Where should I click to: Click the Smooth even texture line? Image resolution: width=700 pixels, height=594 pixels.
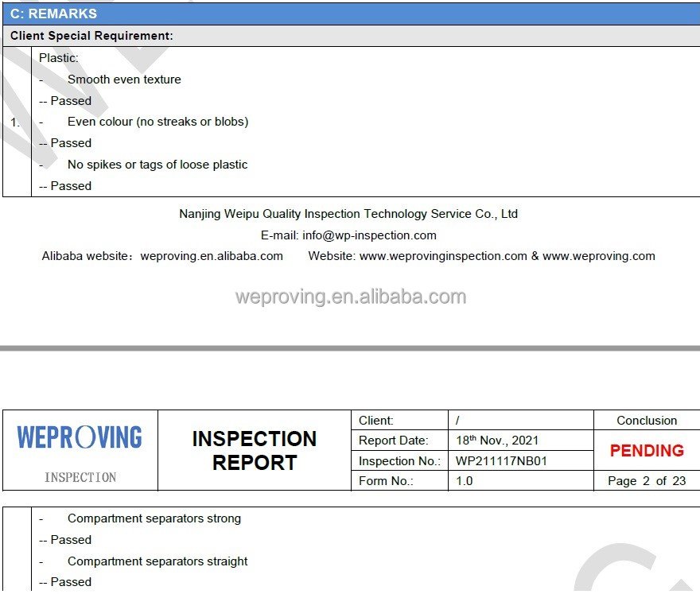[x=124, y=80]
